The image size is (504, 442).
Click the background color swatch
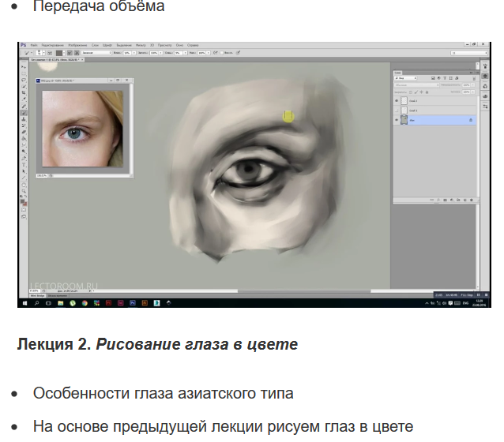click(25, 204)
